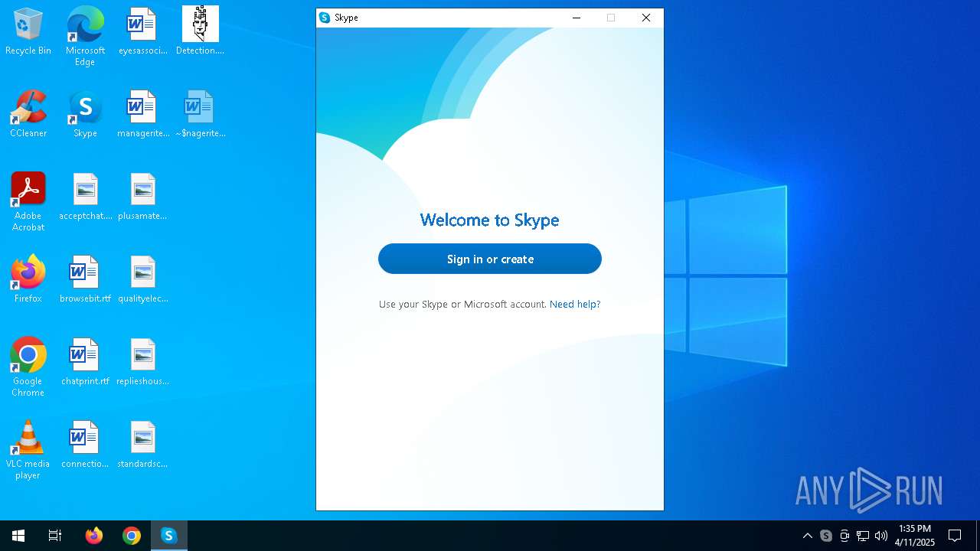Close the Skype window
980x551 pixels.
click(646, 18)
